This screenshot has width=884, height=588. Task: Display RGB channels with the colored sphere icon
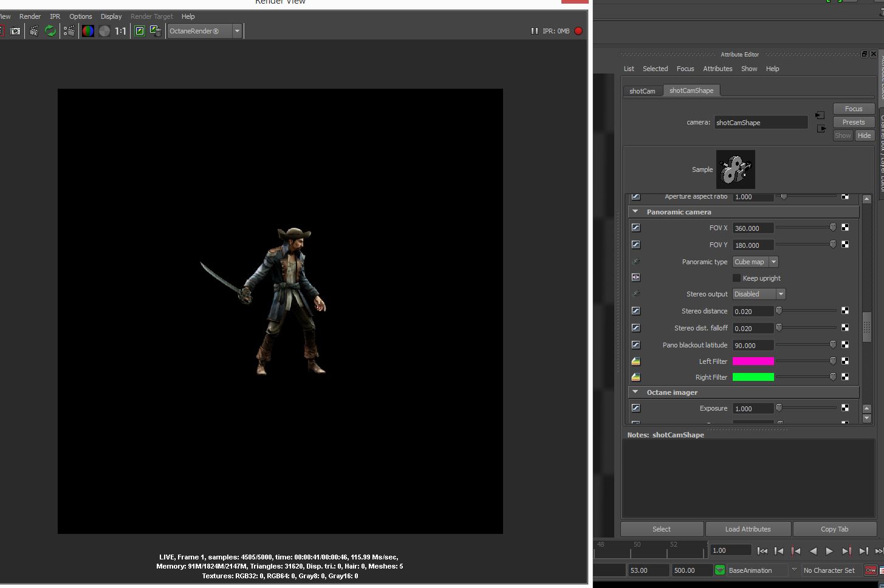[88, 31]
